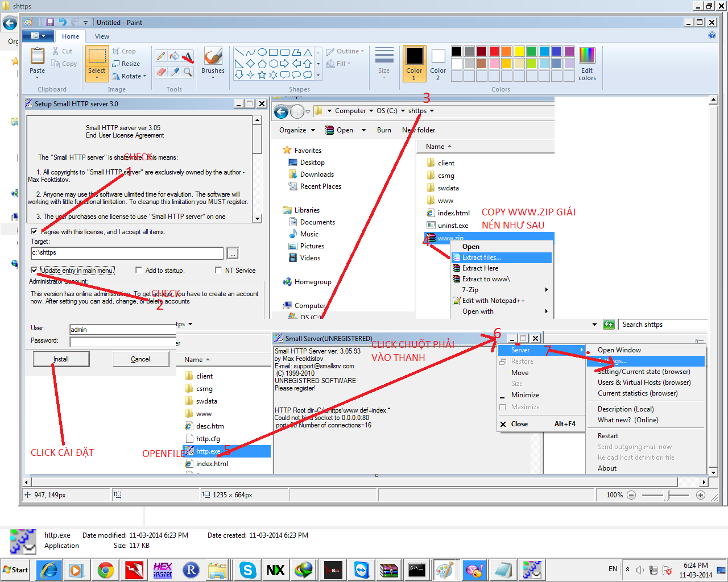Open Customize Quick Access Toolbar dropdown
The width and height of the screenshot is (728, 582).
[x=86, y=23]
